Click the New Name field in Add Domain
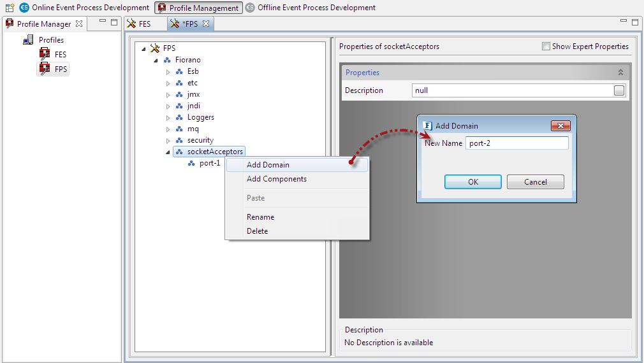 pyautogui.click(x=517, y=143)
